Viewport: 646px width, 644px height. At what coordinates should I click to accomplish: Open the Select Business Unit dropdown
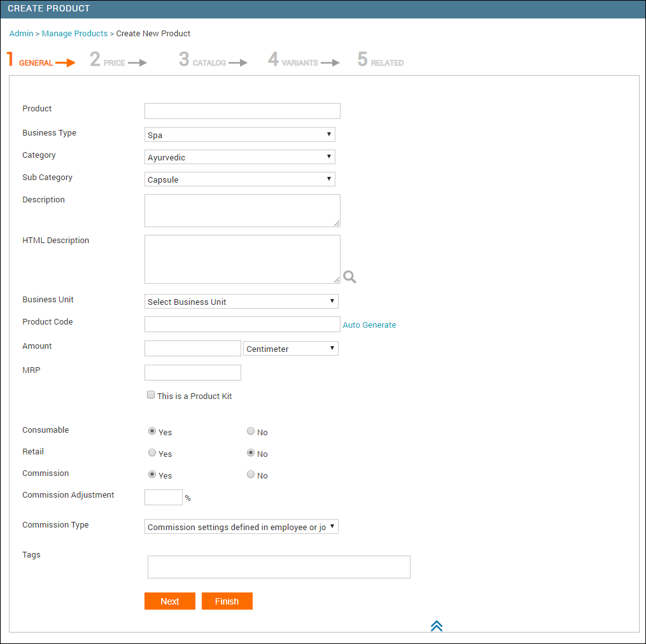[241, 302]
